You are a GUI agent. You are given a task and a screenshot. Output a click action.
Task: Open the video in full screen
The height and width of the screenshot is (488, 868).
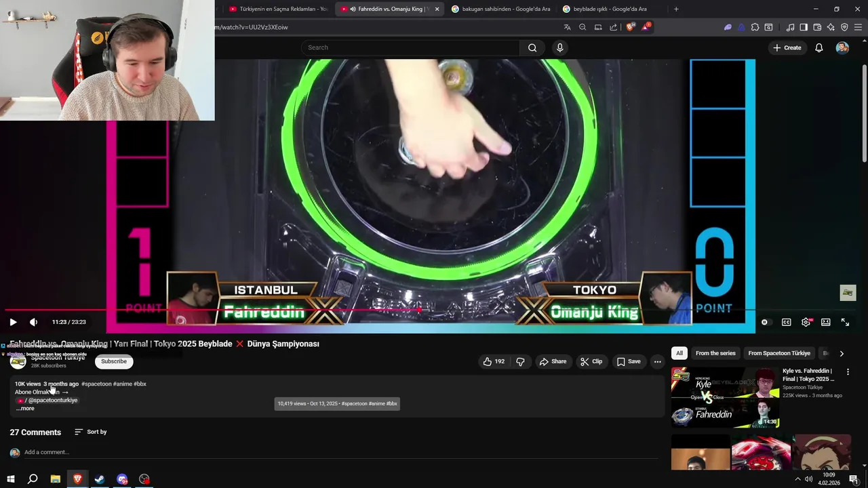(x=845, y=322)
